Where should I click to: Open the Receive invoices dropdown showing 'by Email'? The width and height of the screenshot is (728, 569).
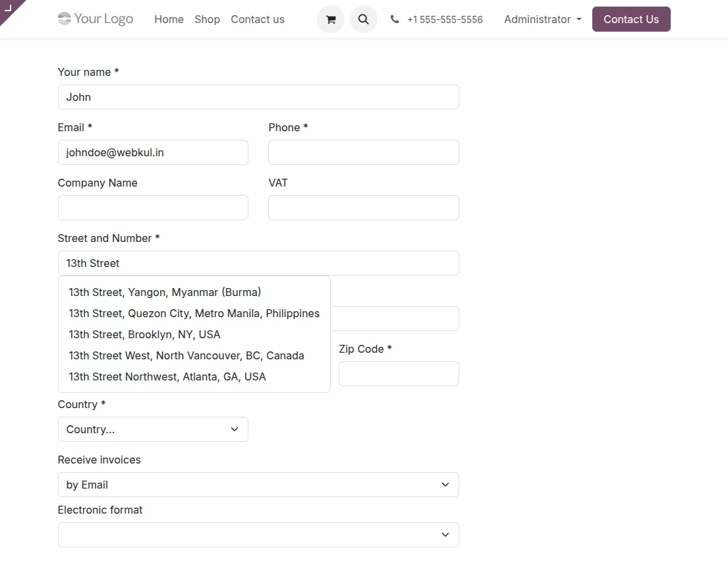(258, 485)
